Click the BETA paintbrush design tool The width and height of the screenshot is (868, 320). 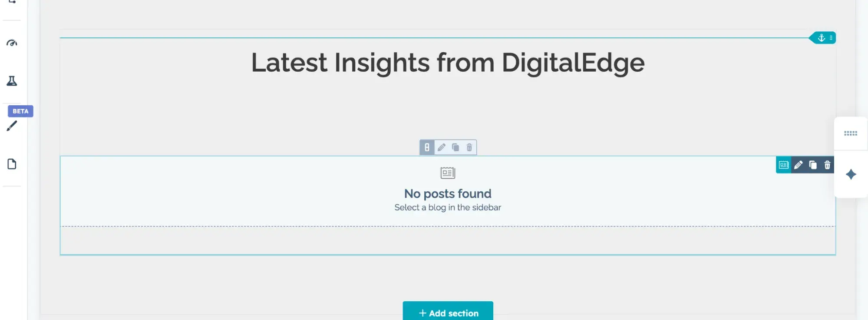coord(12,126)
